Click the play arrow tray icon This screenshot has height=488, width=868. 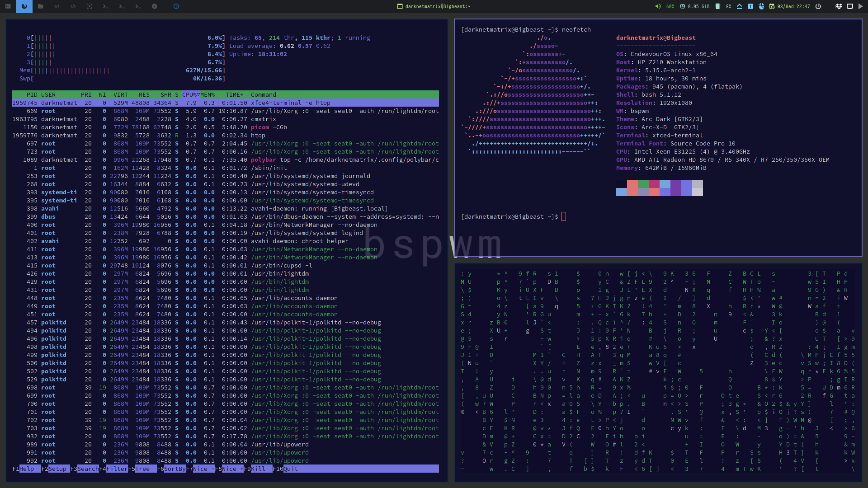(x=860, y=6)
